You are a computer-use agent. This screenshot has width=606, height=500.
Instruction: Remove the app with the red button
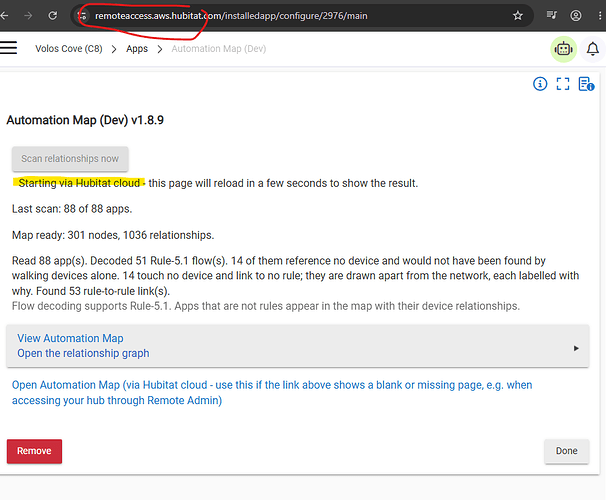click(x=34, y=451)
